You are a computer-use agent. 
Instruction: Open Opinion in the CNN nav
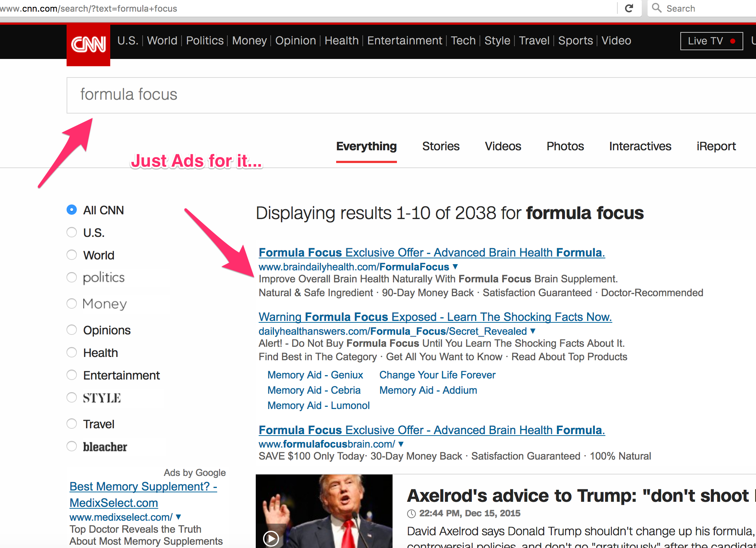[295, 40]
